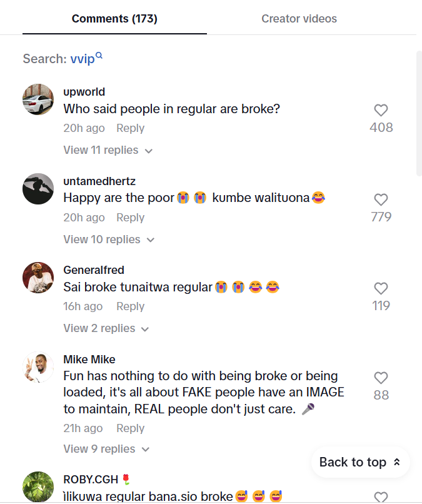
Task: Like Generalfred's comment about regular
Action: click(381, 289)
